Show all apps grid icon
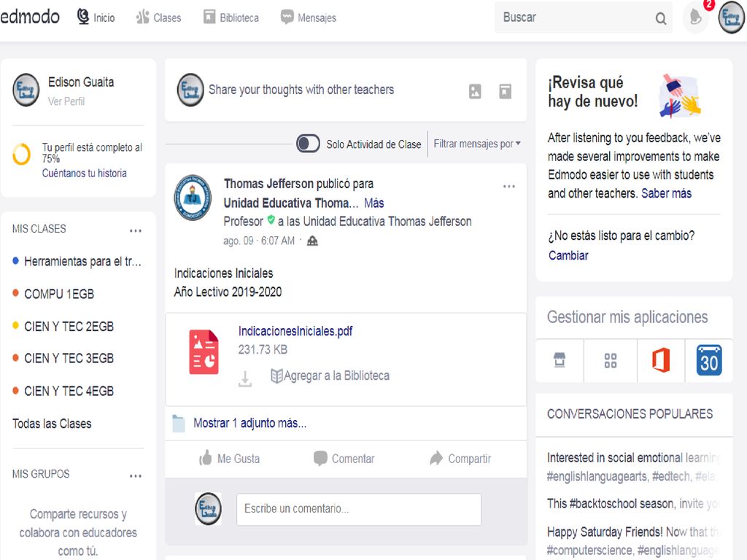 click(611, 360)
